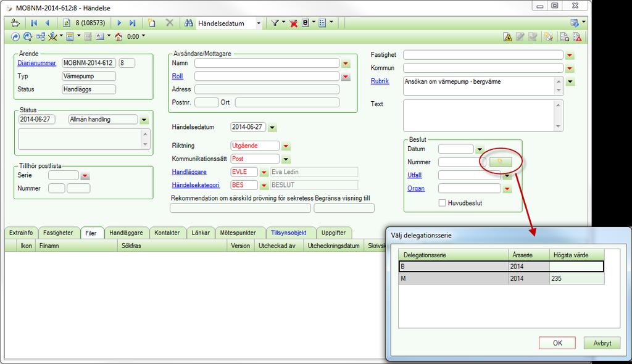The height and width of the screenshot is (364, 632).
Task: Clear the filter with the red X funnel icon
Action: click(x=293, y=23)
